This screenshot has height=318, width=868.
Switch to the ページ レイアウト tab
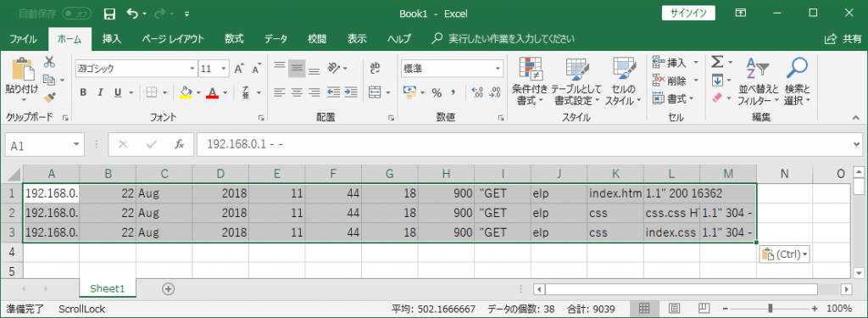click(x=173, y=39)
